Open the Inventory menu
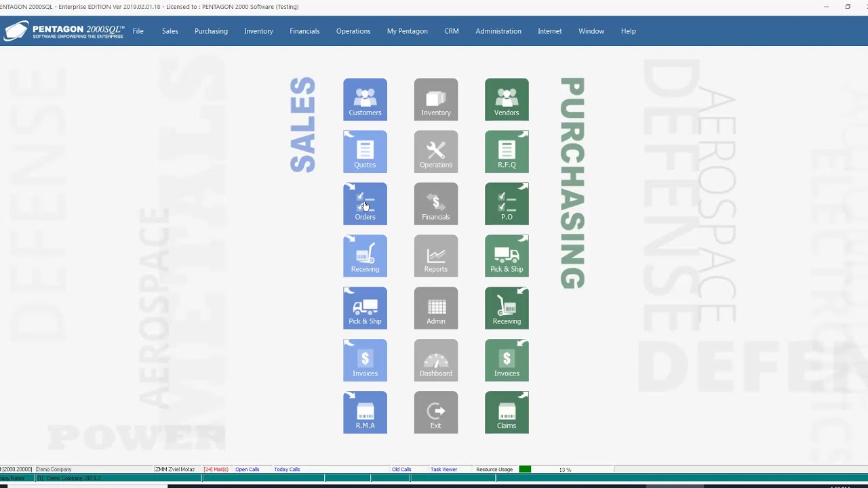This screenshot has height=488, width=868. 258,31
